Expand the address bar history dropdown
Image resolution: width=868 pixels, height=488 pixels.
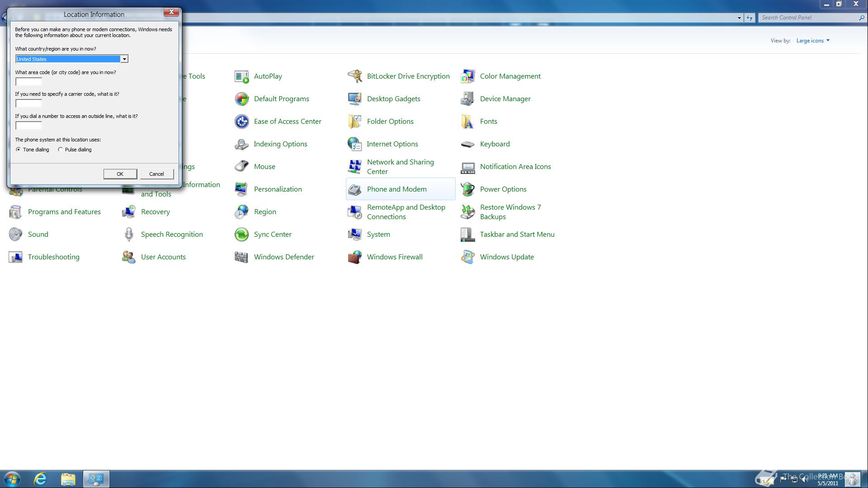click(739, 18)
